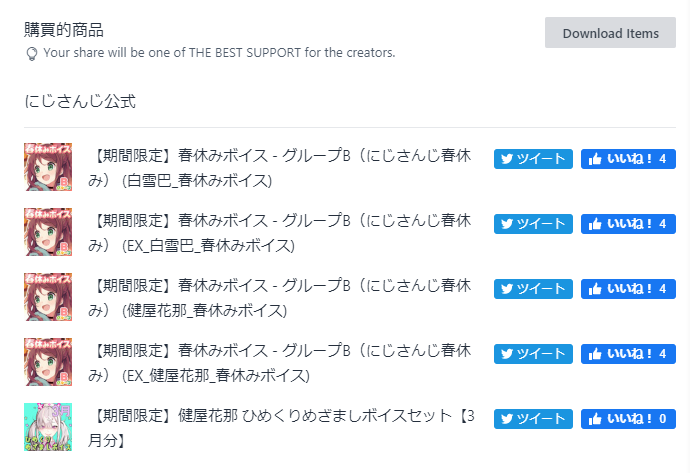
Task: Like the EX_健屋花那_春休みボイス item
Action: 628,354
